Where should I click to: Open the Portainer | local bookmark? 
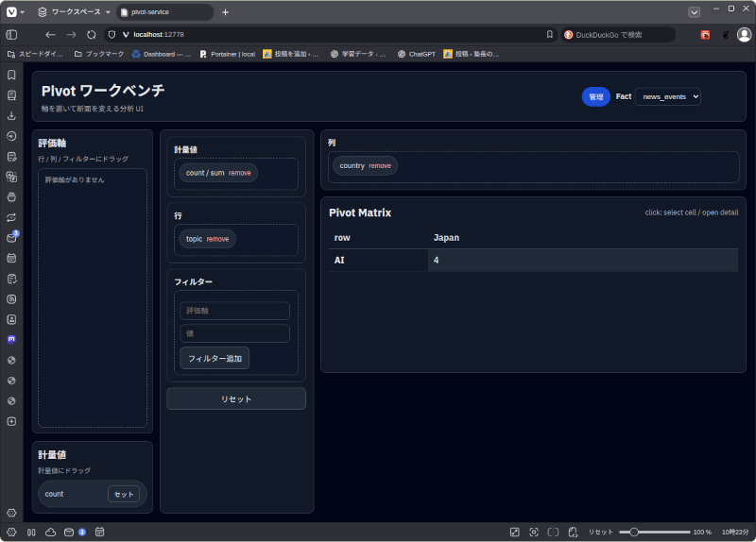(x=228, y=54)
